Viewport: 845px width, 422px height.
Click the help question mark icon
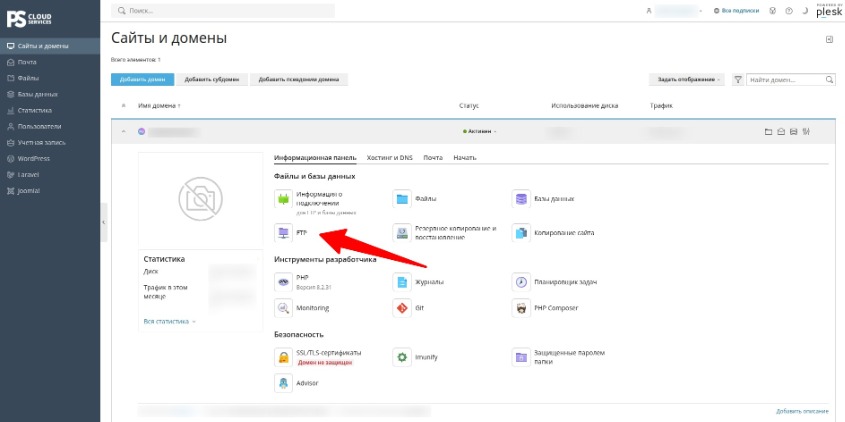(x=789, y=11)
